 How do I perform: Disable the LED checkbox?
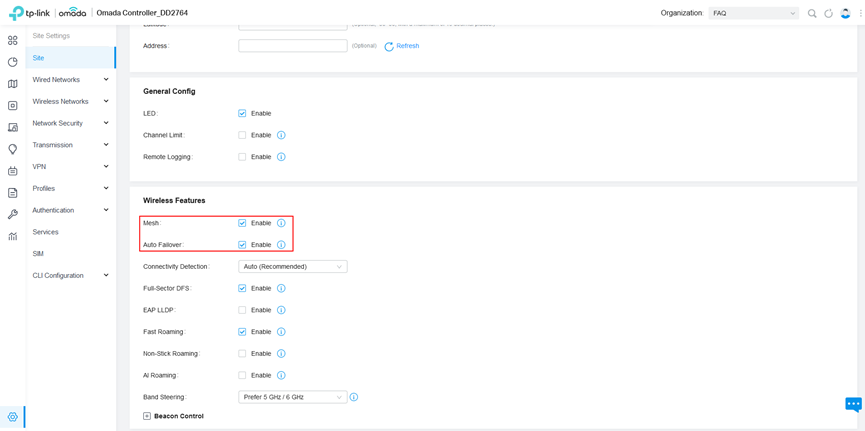242,113
